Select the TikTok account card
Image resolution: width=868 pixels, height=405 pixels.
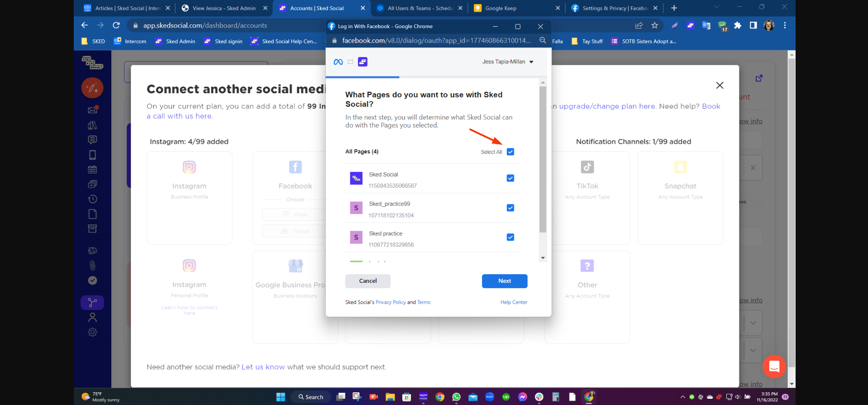[587, 198]
